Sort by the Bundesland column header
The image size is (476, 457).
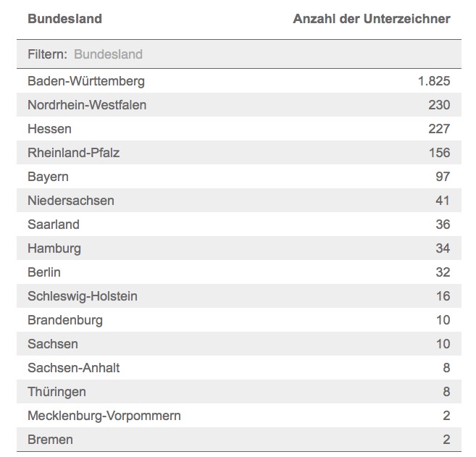click(64, 19)
